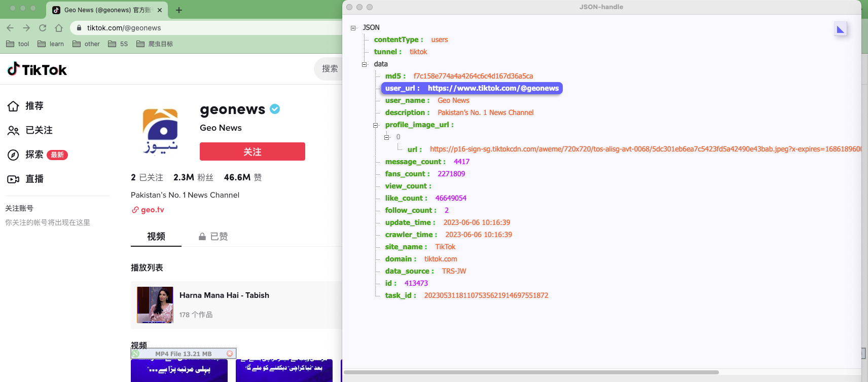Screen dimensions: 868x382
Task: Collapse the root JSON node
Action: point(353,28)
